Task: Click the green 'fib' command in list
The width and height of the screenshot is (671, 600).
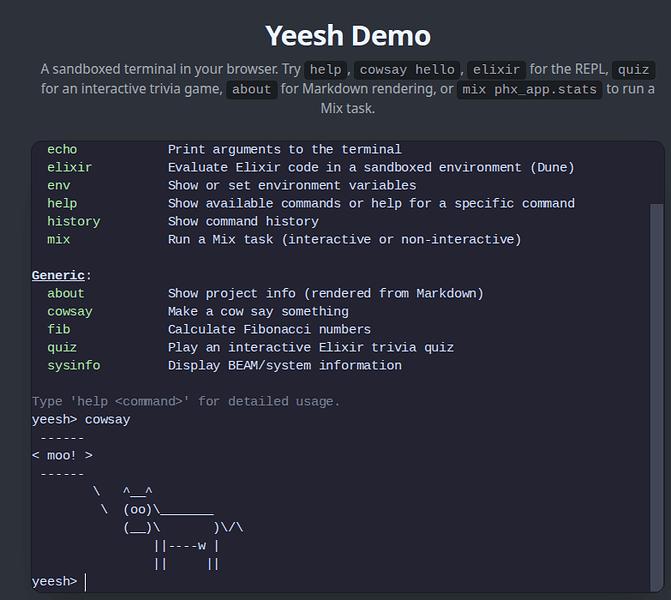Action: (59, 329)
